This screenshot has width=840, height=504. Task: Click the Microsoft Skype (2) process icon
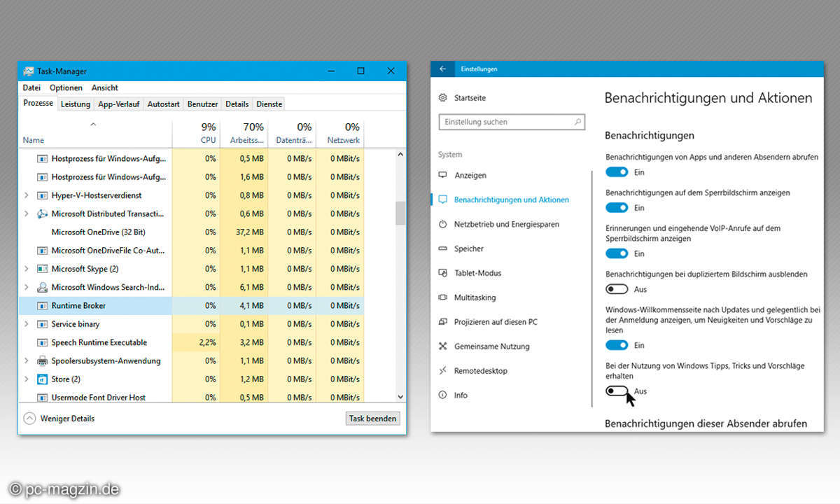[x=42, y=269]
